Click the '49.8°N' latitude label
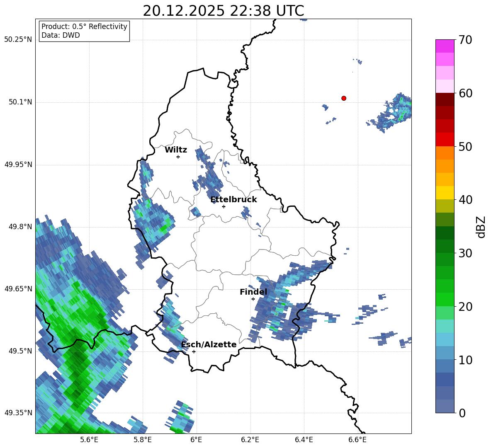Screen dimensions: 491x448 click(x=20, y=227)
